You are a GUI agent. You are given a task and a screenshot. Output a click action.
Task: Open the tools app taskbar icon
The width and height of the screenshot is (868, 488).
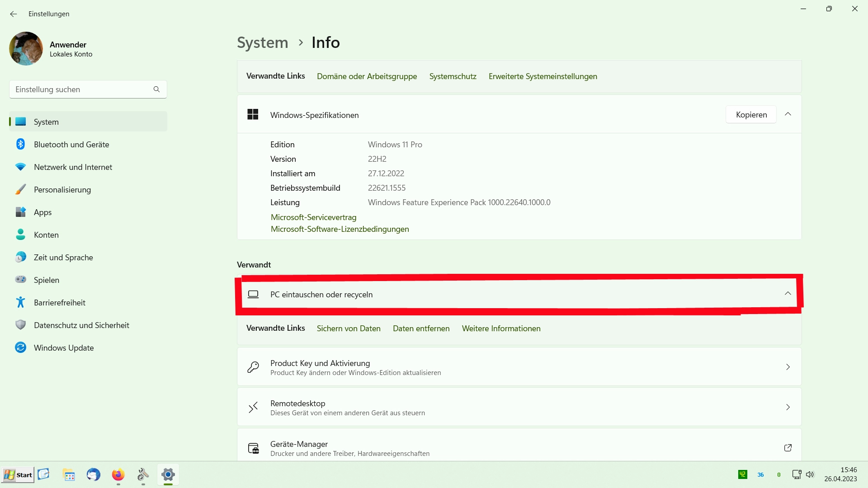click(143, 475)
